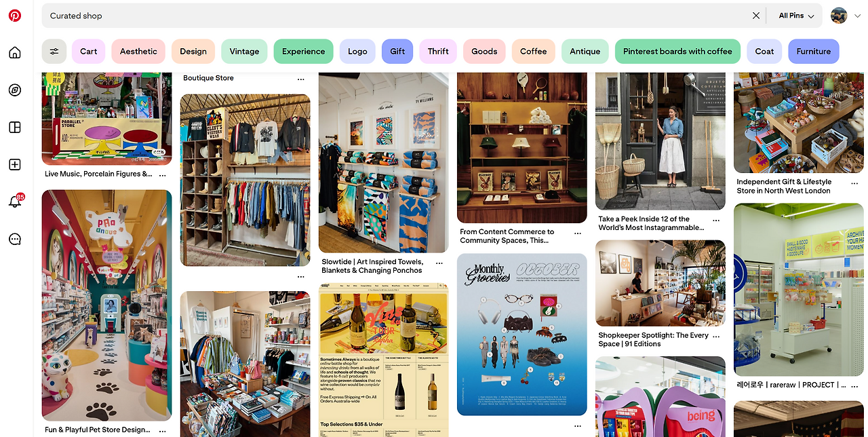Expand account options chevron beside avatar
Screen dimensions: 868x437
(858, 16)
